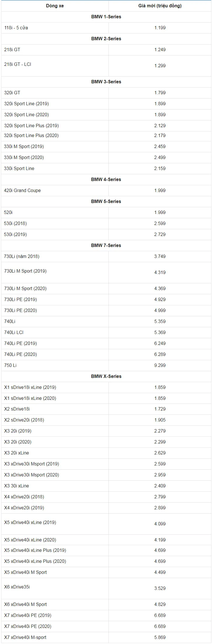Click the 750 Li model name
The image size is (212, 644).
point(10,365)
